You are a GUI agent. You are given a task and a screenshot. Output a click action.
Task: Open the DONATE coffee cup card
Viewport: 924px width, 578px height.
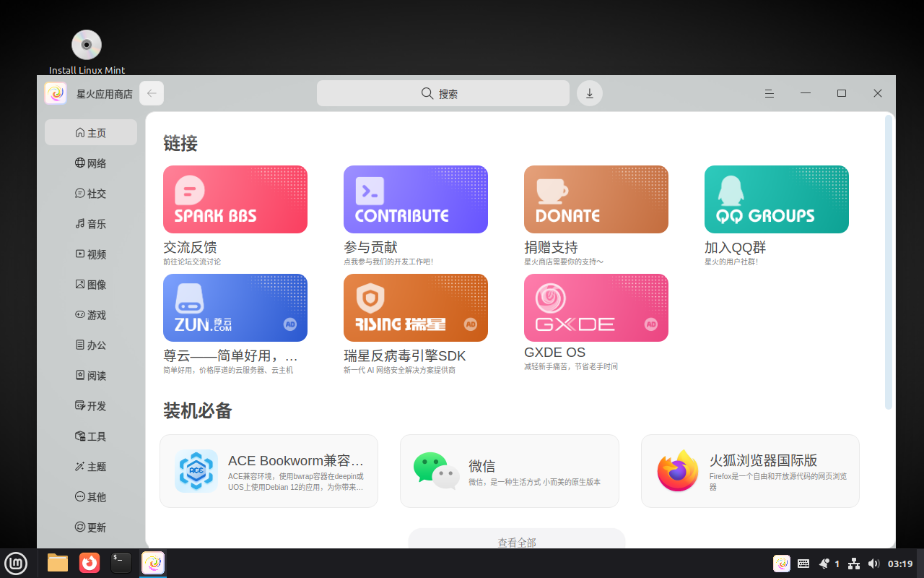(x=596, y=199)
